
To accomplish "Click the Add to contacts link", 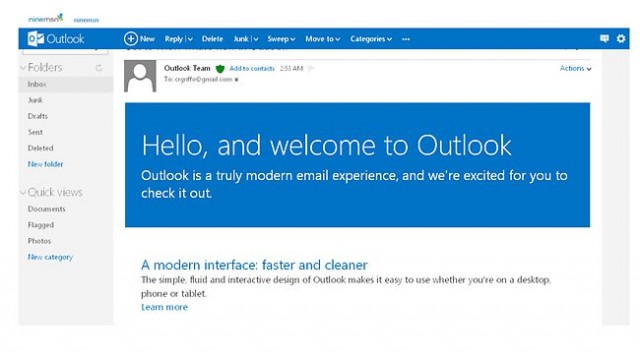I will click(x=252, y=69).
